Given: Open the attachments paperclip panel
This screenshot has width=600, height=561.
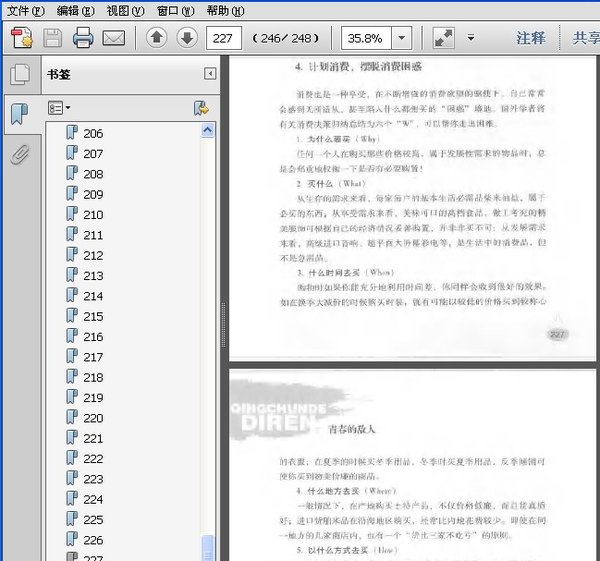Looking at the screenshot, I should click(18, 153).
